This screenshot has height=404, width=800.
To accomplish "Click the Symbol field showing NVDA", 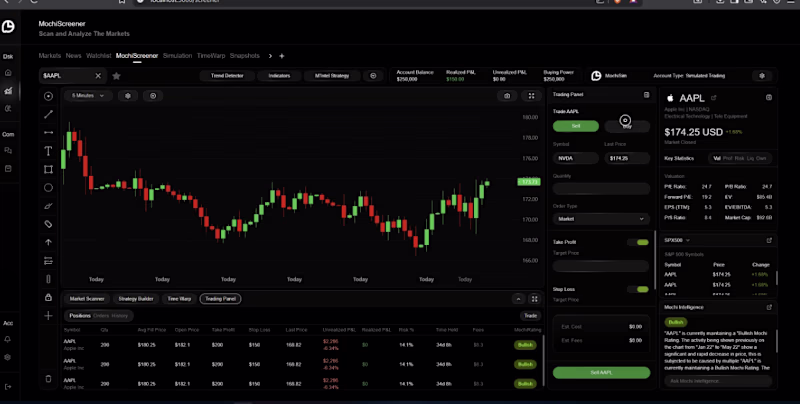I will (x=576, y=158).
